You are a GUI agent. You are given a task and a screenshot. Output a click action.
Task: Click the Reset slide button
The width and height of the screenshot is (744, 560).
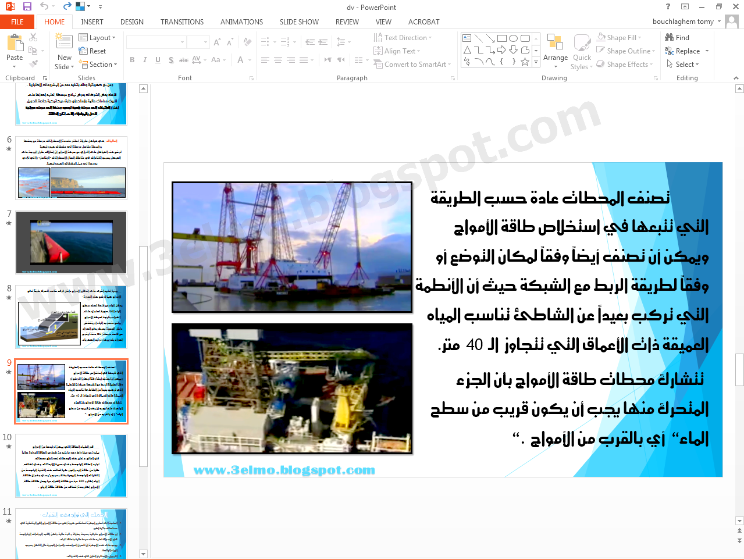click(x=92, y=51)
